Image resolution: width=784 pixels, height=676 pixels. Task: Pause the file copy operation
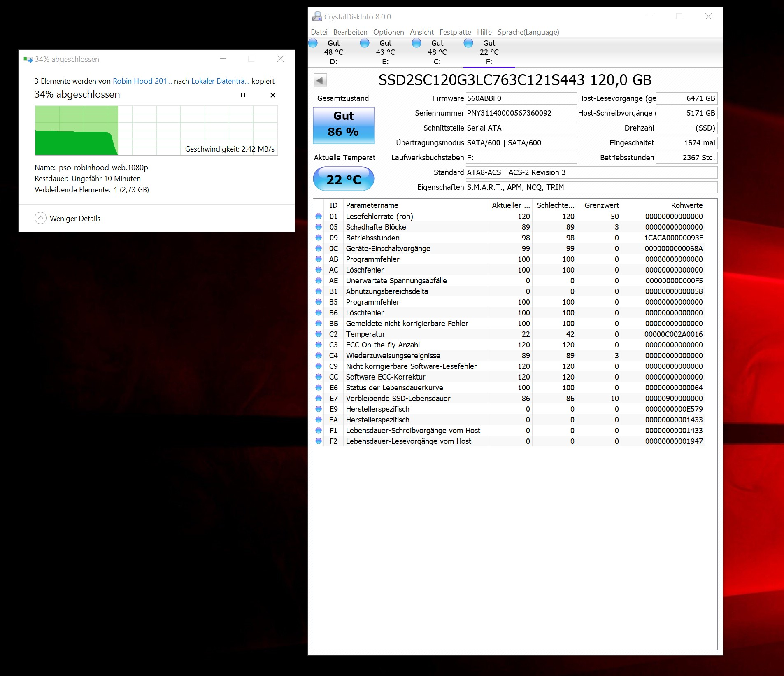[243, 95]
